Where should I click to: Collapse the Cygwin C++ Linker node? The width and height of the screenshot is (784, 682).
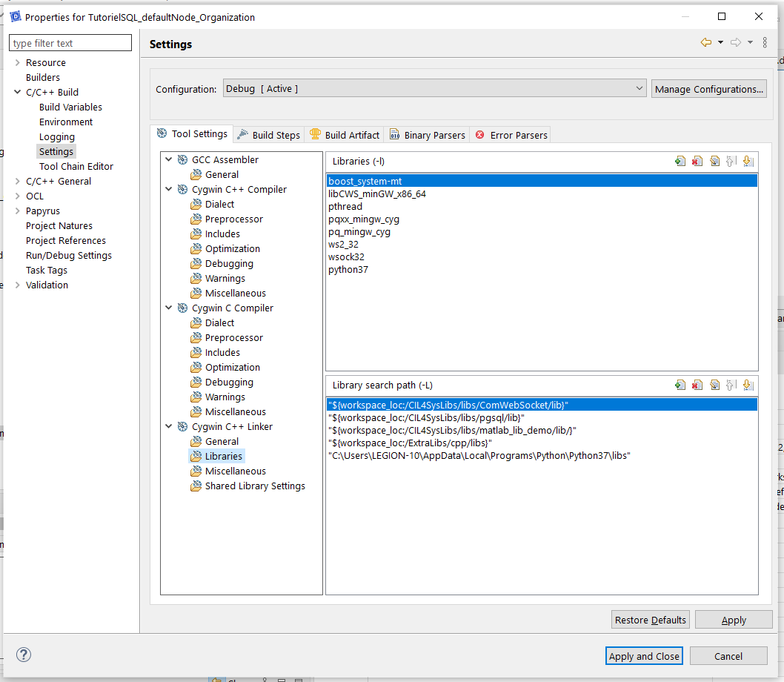pos(169,426)
